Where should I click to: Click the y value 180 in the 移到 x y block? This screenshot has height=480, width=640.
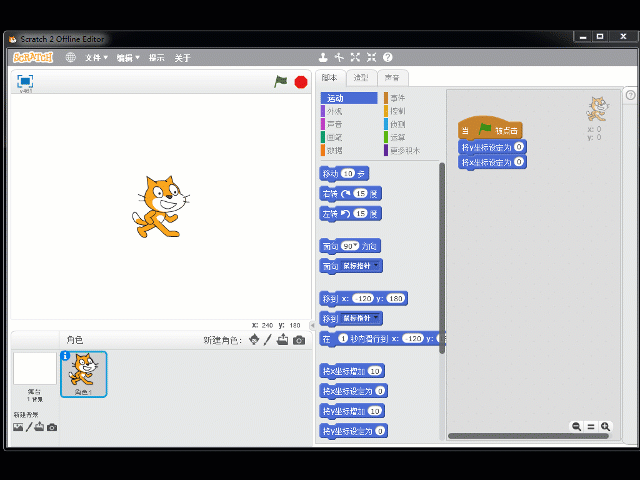pyautogui.click(x=396, y=298)
